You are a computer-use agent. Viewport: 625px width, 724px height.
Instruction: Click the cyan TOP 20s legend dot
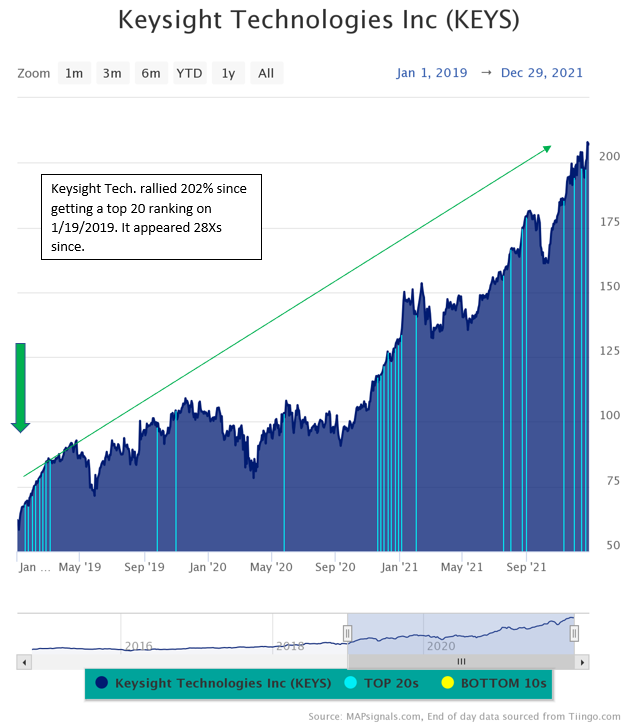tap(350, 682)
